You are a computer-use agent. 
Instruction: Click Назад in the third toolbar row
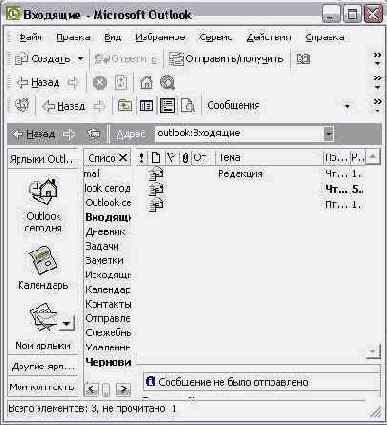pos(63,106)
